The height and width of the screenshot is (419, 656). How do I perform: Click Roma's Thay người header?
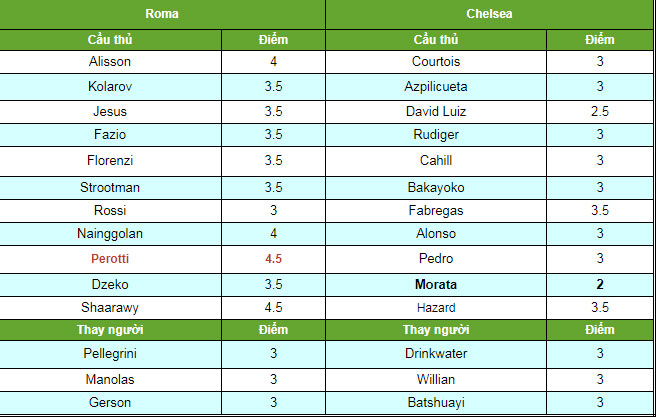[110, 330]
